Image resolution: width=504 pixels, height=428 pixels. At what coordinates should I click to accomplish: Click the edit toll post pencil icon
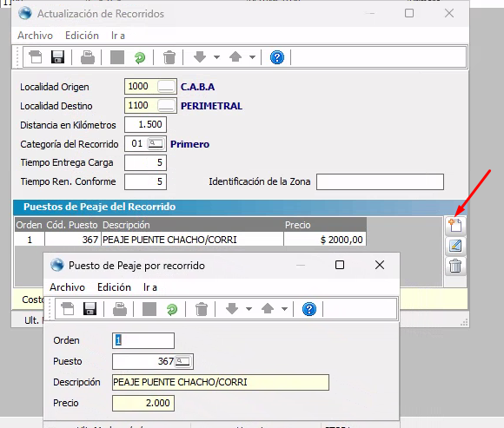(x=455, y=246)
